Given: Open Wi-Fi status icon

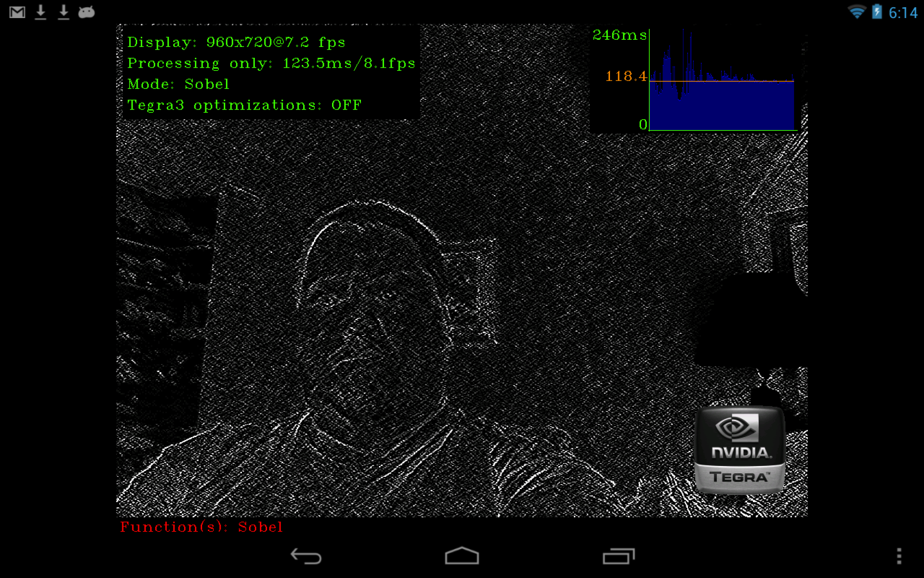Looking at the screenshot, I should (x=856, y=12).
